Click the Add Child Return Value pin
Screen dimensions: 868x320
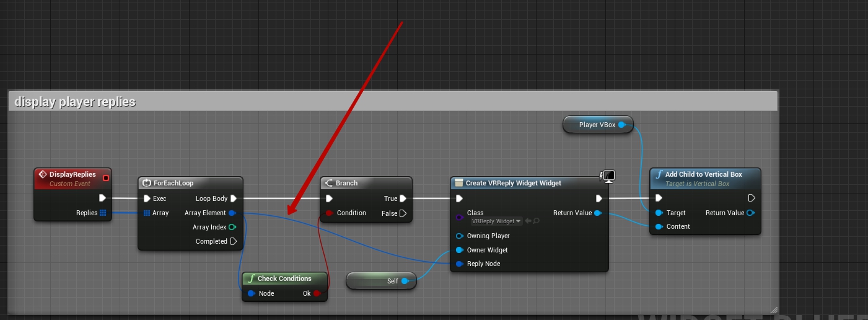pos(750,213)
